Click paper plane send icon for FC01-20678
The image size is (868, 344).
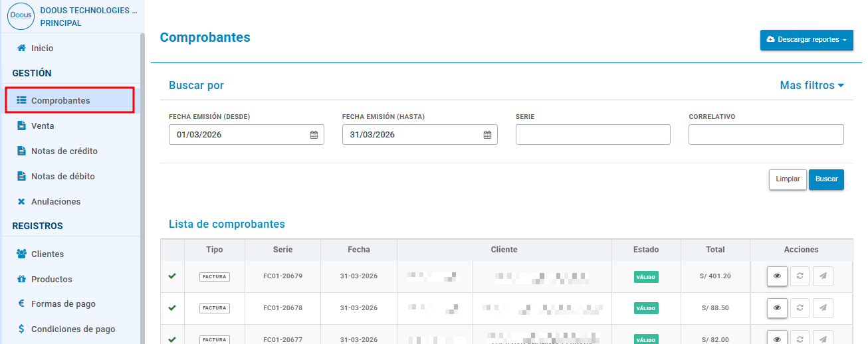823,308
